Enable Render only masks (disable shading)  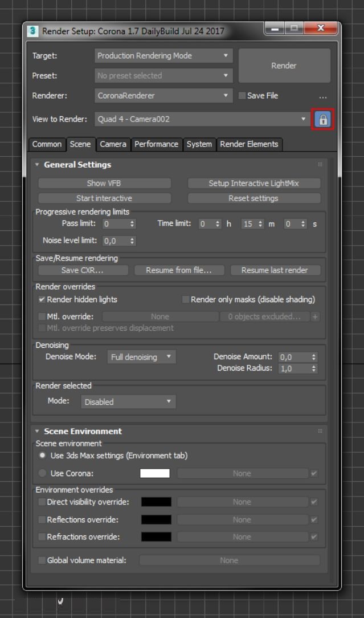pyautogui.click(x=186, y=299)
